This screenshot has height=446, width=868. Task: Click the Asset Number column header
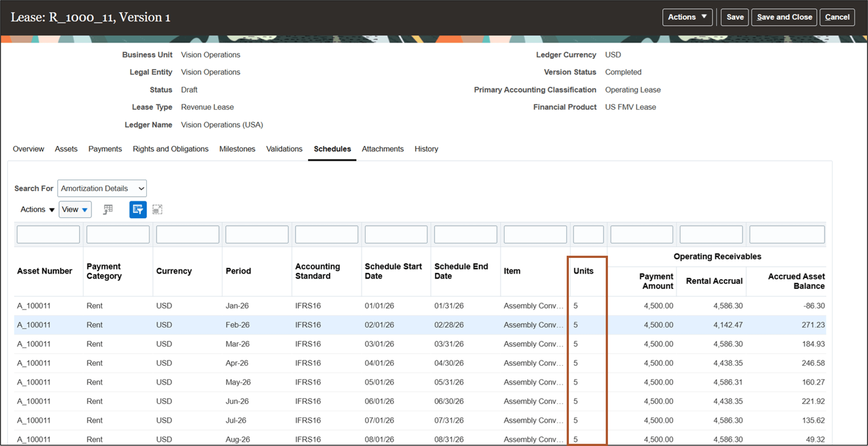(44, 271)
